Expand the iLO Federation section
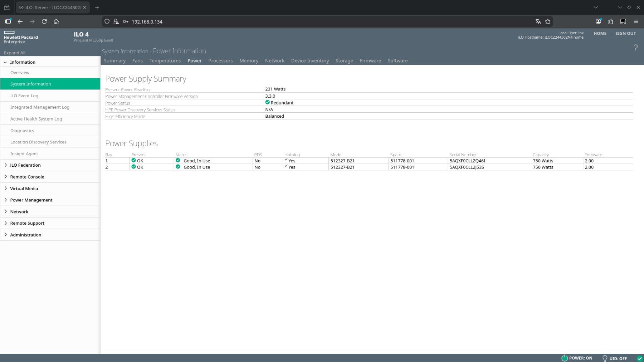 (x=5, y=165)
